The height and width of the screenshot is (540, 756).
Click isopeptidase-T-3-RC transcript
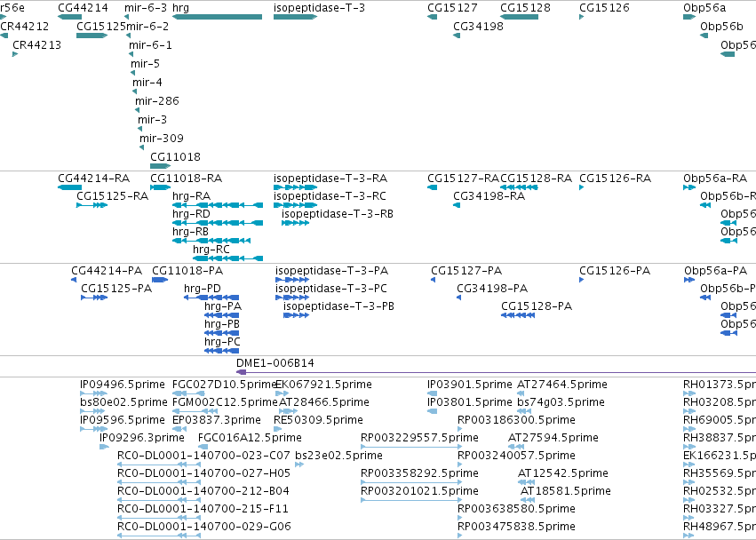coord(295,205)
